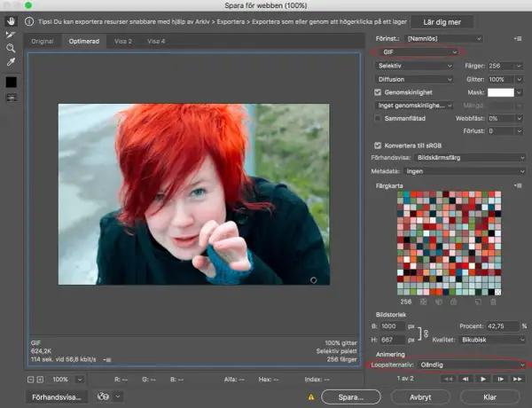Expand the Selektiv palette dropdown
This screenshot has height=408, width=532.
coord(414,66)
